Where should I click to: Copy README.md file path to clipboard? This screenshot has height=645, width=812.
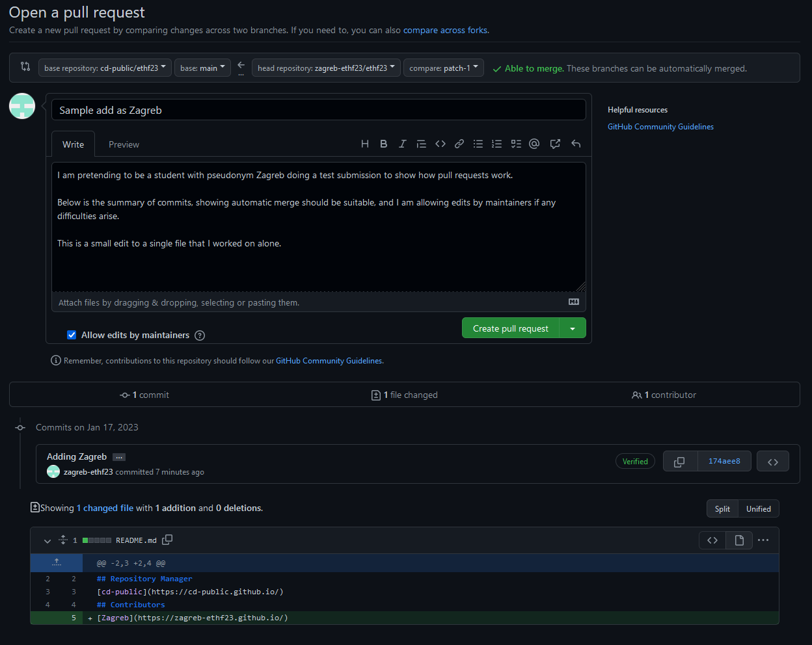(167, 540)
